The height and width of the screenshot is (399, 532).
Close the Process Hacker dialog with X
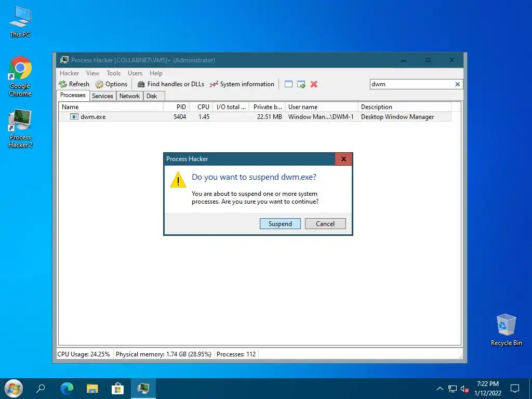343,159
